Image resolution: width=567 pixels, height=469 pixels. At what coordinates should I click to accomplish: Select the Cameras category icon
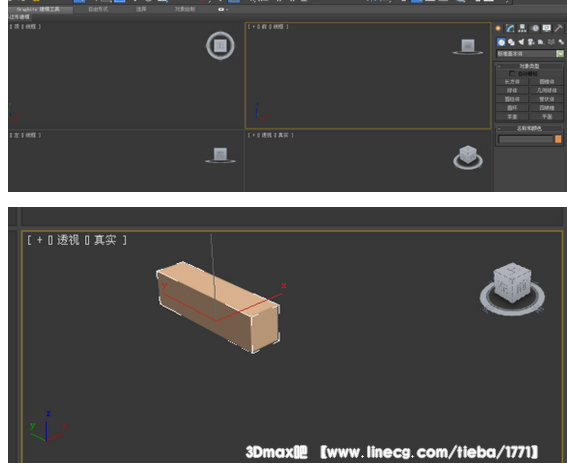pyautogui.click(x=531, y=42)
